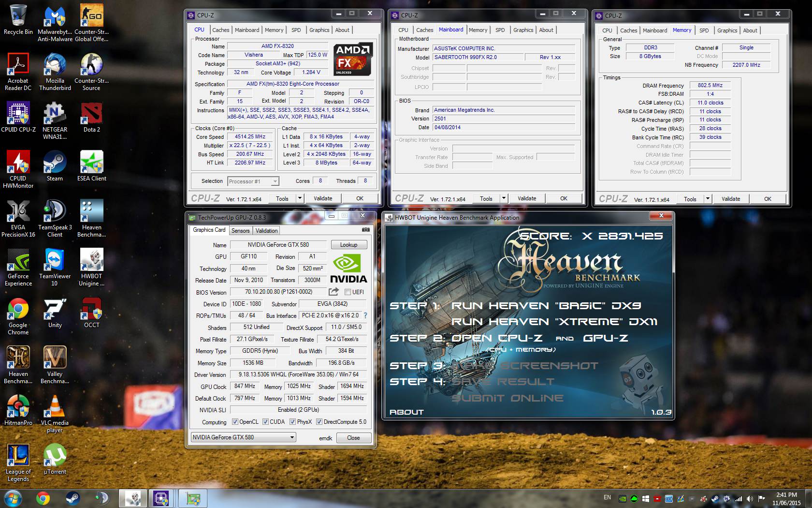812x508 pixels.
Task: Open CPUID CPU-Z desktop shortcut
Action: (x=18, y=117)
